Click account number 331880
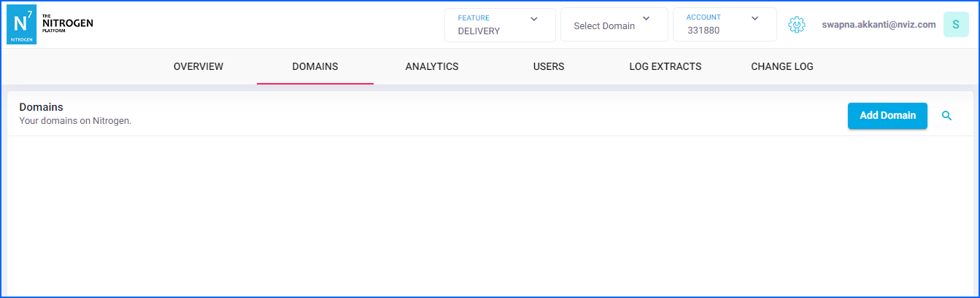Image resolution: width=980 pixels, height=298 pixels. pyautogui.click(x=703, y=31)
